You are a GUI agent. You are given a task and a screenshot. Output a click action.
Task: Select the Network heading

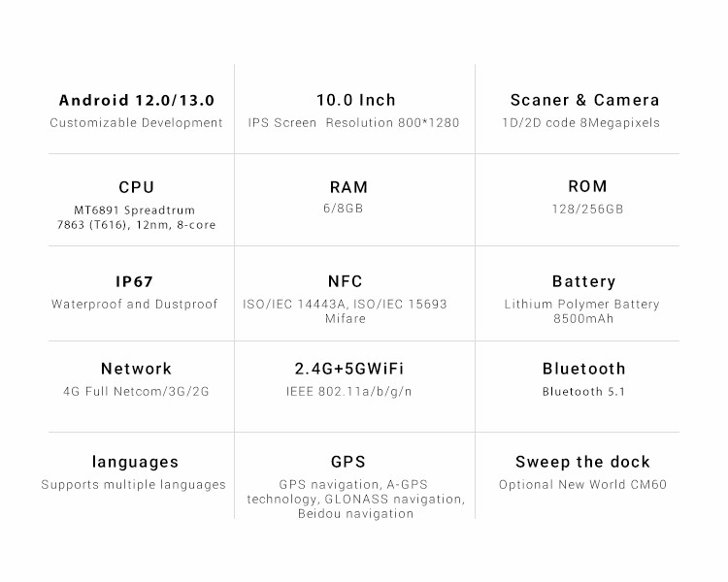coord(136,369)
